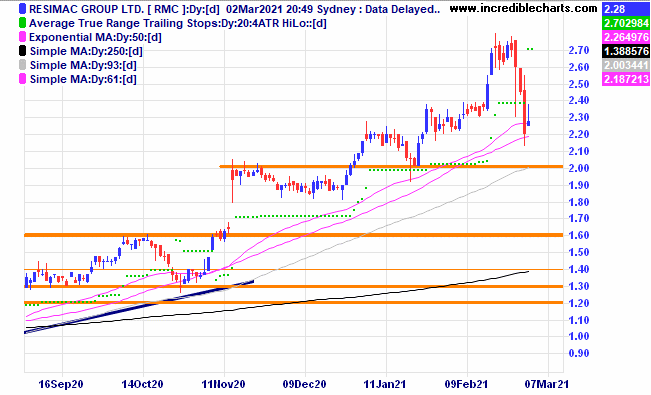Click the 2.00 price axis label

tap(579, 168)
